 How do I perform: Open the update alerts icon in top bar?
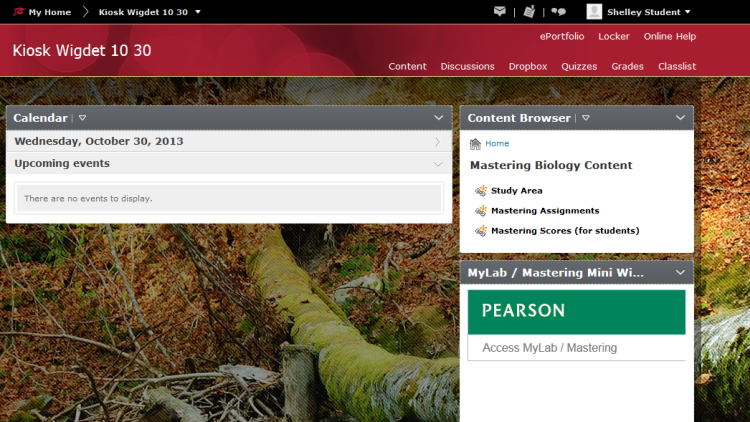[x=529, y=12]
